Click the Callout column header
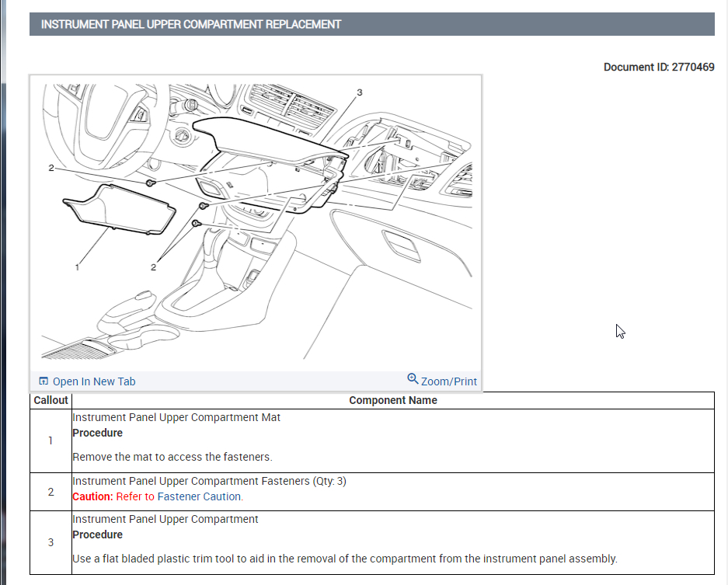 pyautogui.click(x=51, y=400)
